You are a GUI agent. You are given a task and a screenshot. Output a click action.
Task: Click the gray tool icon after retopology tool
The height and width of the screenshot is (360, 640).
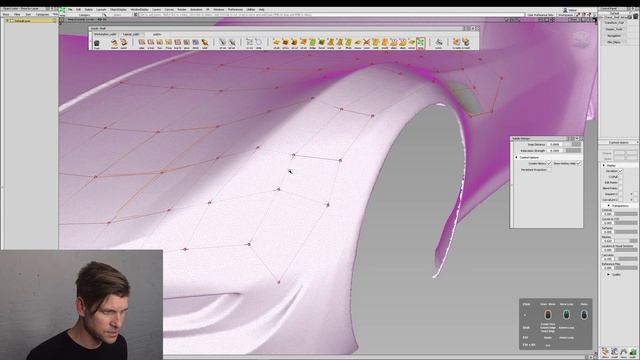(x=438, y=42)
